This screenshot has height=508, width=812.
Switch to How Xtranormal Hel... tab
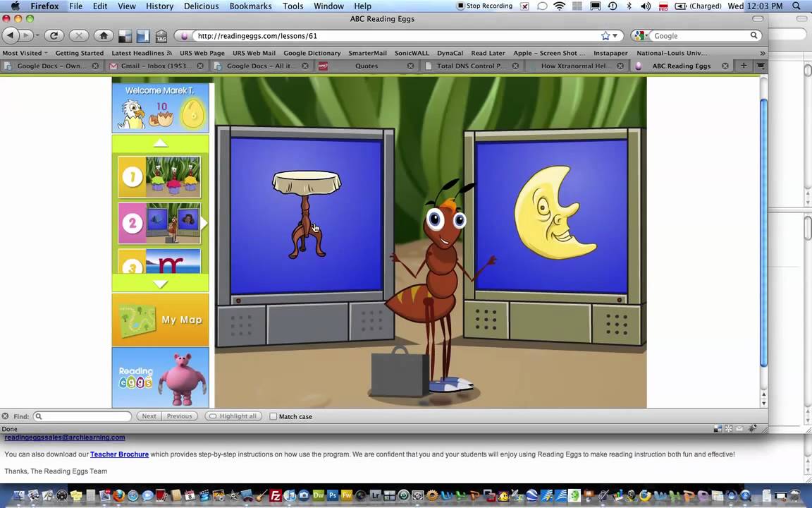pyautogui.click(x=576, y=66)
